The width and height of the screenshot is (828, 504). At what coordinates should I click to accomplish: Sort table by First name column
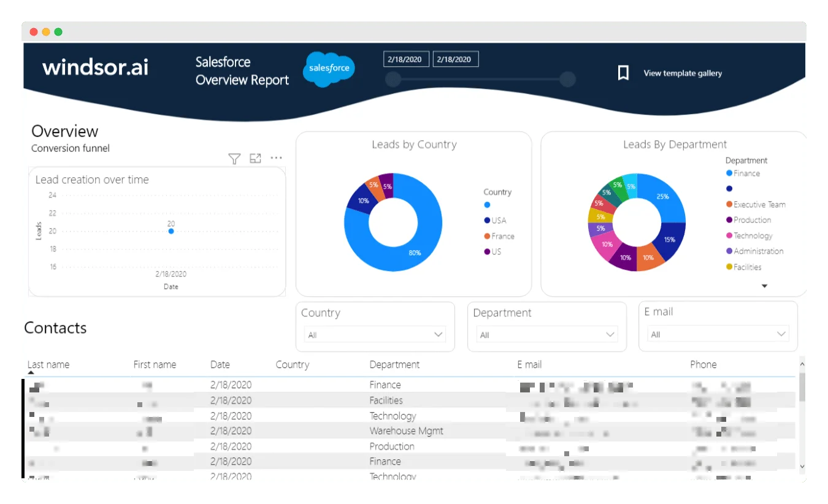click(155, 364)
